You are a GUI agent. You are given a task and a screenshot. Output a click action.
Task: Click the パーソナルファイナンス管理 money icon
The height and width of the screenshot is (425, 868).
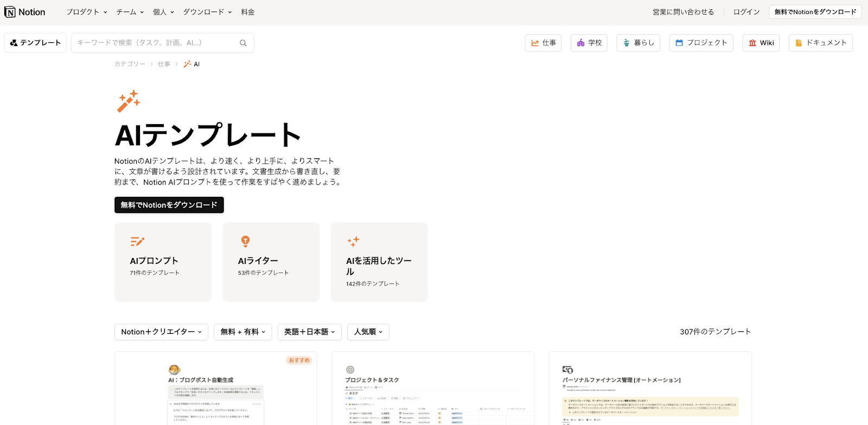[567, 370]
